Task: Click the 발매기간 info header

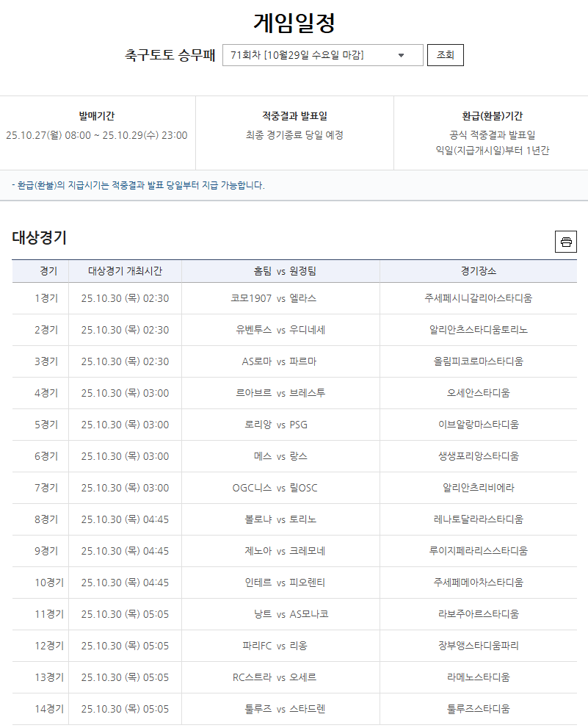Action: 98,109
